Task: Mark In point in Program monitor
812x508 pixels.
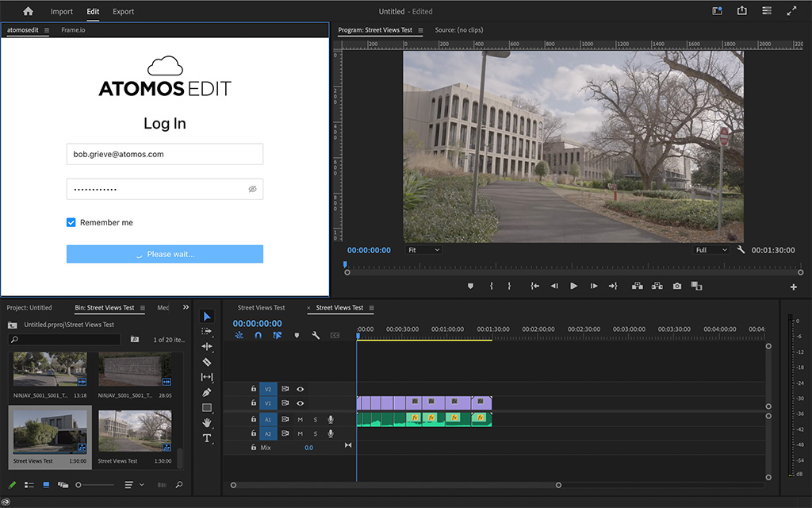Action: tap(492, 286)
